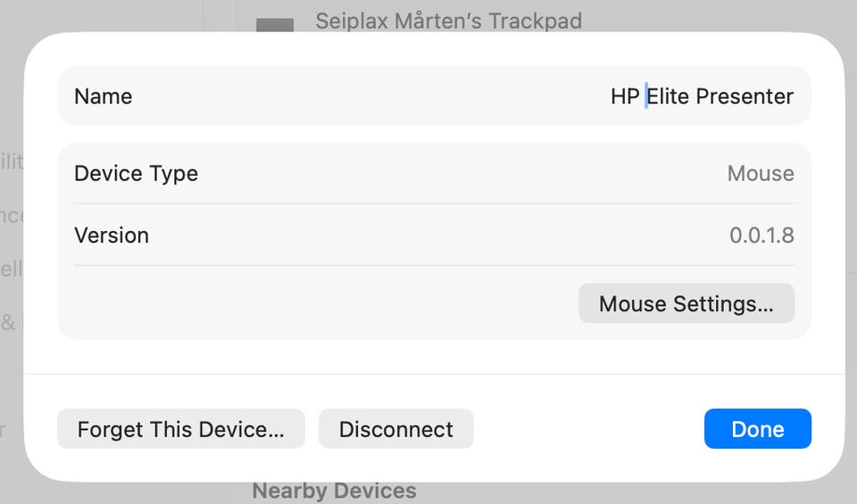Click the Mouse device type value
The image size is (857, 504).
[x=761, y=173]
